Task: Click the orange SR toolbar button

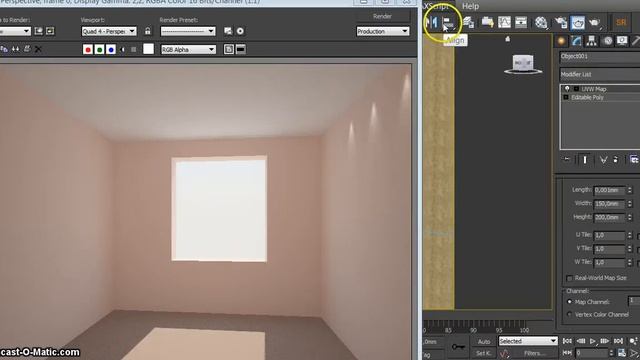Action: (621, 22)
